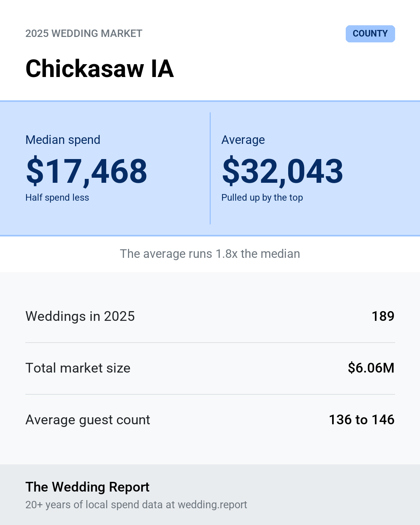Select the Median spend label
The width and height of the screenshot is (420, 525).
pyautogui.click(x=63, y=140)
